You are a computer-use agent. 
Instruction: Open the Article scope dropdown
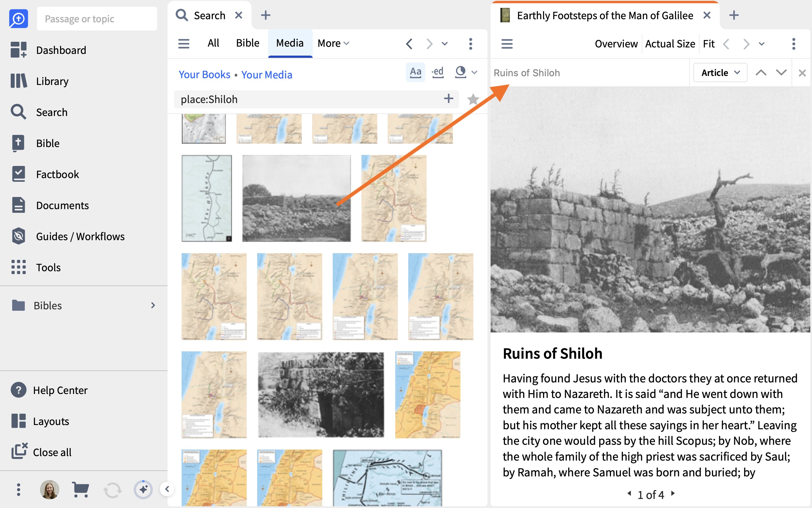720,73
